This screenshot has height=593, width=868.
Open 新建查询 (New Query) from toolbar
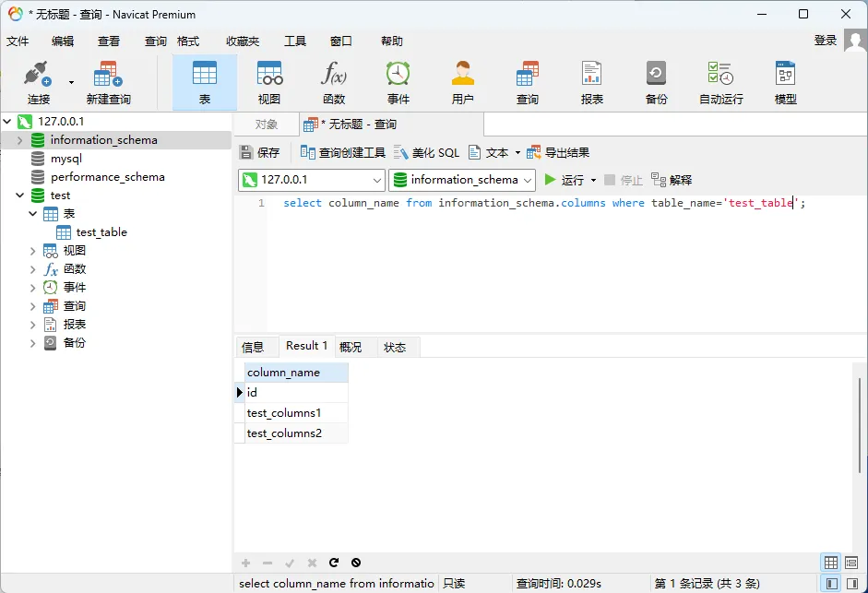coord(108,82)
